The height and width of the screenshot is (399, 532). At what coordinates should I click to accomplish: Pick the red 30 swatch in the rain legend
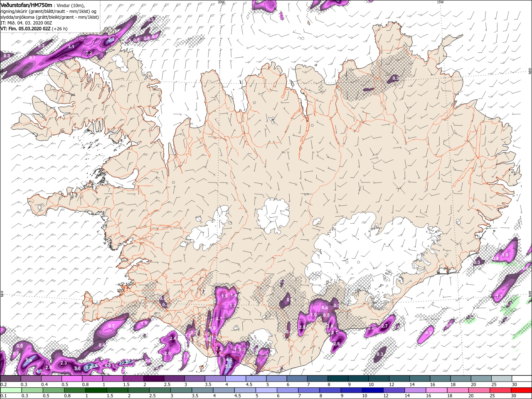click(x=522, y=390)
